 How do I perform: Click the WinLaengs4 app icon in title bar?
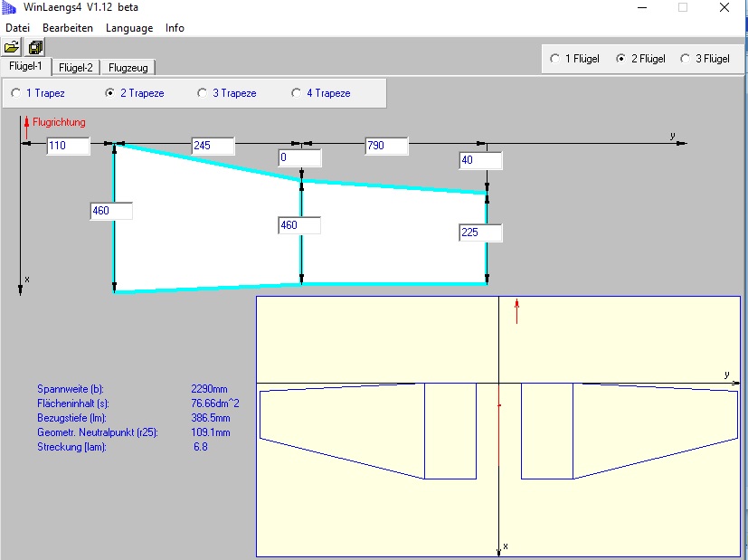point(11,7)
